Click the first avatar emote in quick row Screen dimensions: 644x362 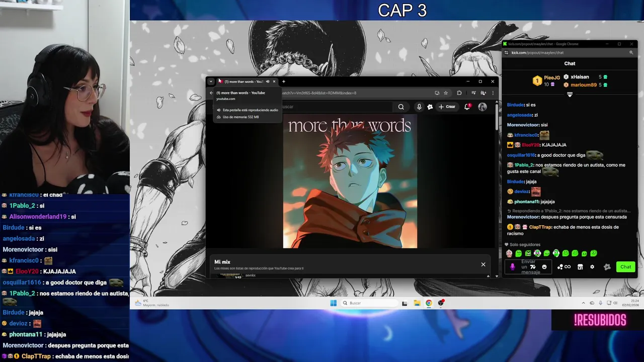click(509, 253)
